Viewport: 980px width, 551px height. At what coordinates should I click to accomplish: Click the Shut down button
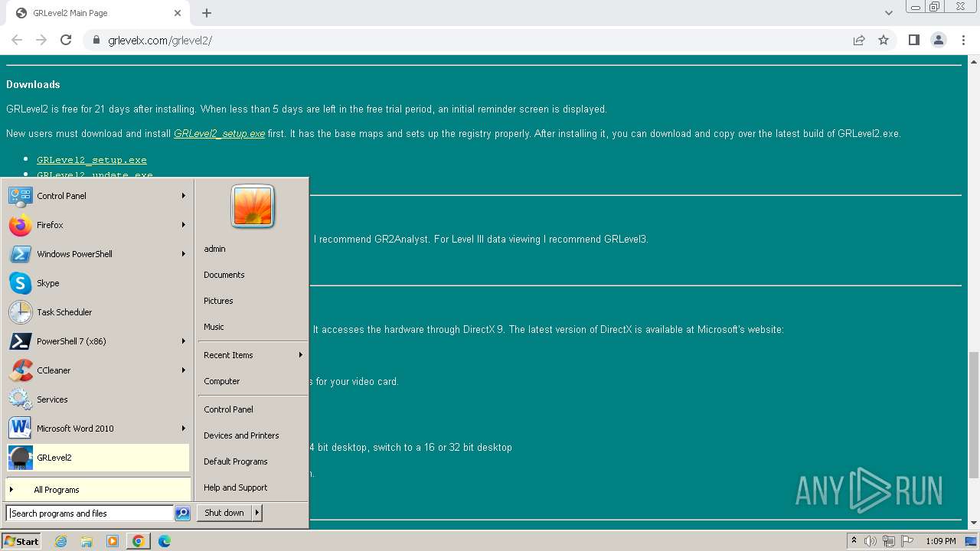pos(224,513)
